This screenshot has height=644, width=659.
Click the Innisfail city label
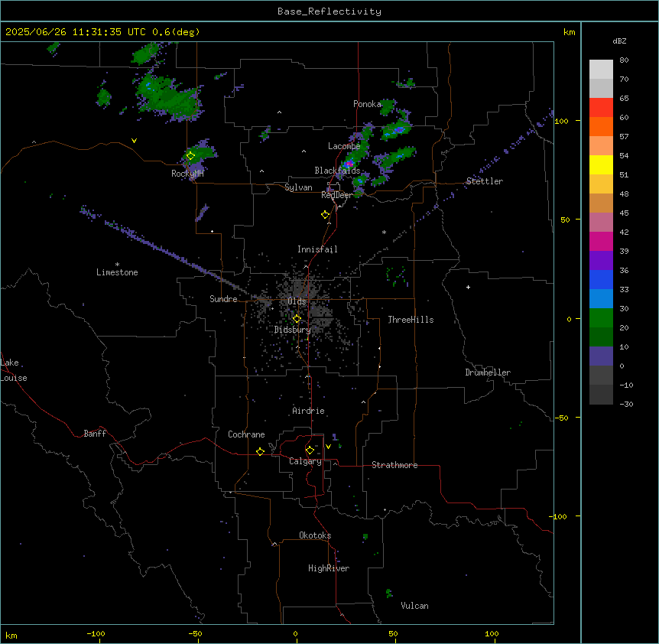(317, 249)
